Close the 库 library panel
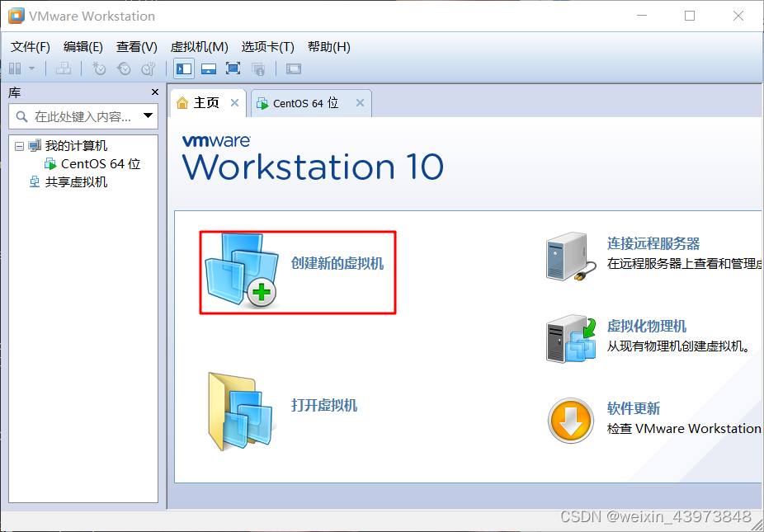Image resolution: width=764 pixels, height=532 pixels. (x=155, y=92)
